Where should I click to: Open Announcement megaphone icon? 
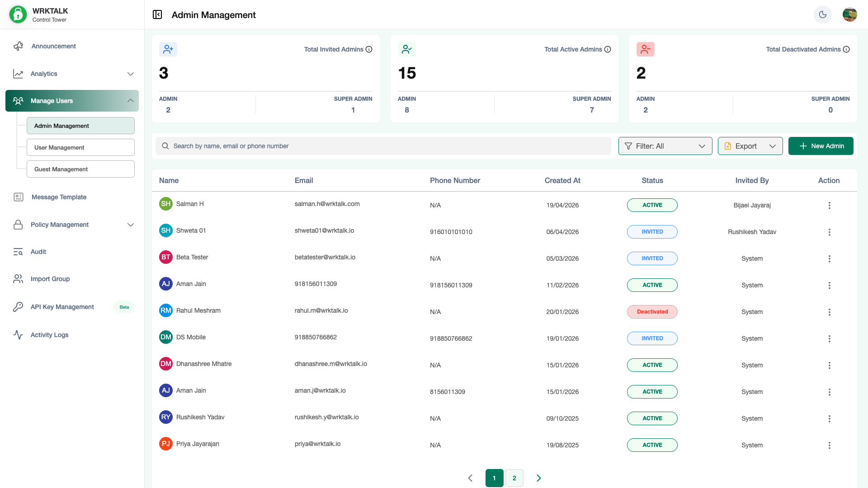coord(18,46)
